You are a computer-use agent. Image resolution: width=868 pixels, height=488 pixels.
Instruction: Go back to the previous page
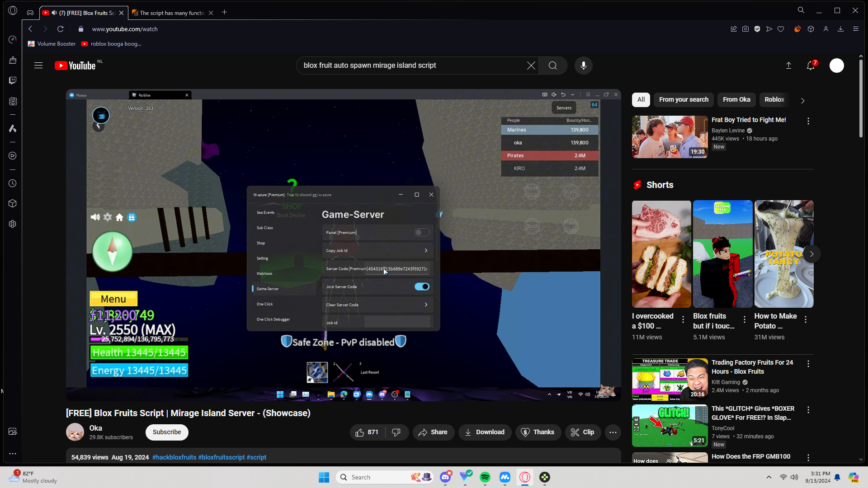(30, 29)
